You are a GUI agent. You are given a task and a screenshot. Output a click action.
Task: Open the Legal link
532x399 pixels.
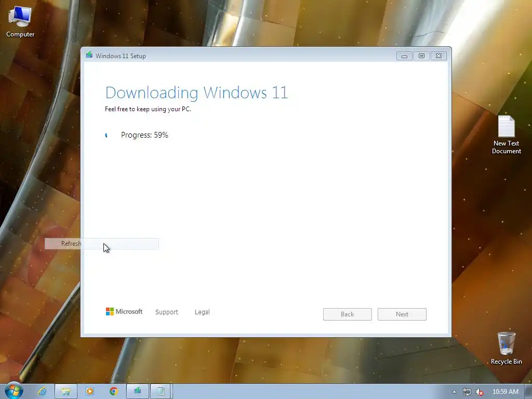click(x=202, y=312)
